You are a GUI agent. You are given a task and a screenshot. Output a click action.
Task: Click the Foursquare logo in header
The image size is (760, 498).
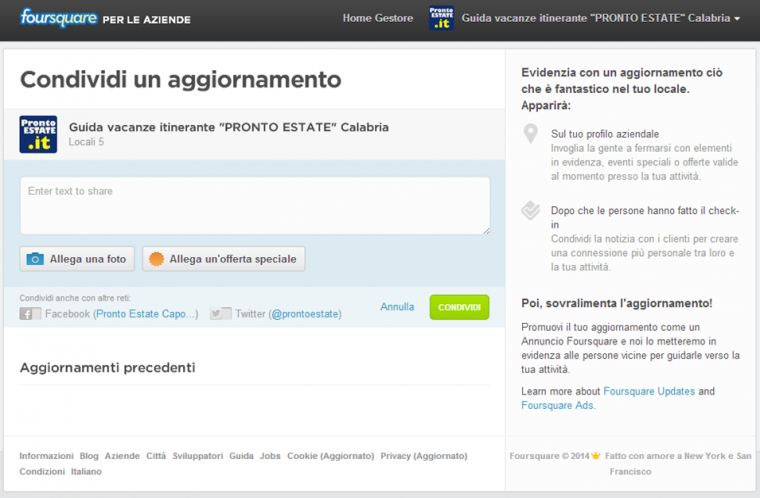pyautogui.click(x=58, y=18)
